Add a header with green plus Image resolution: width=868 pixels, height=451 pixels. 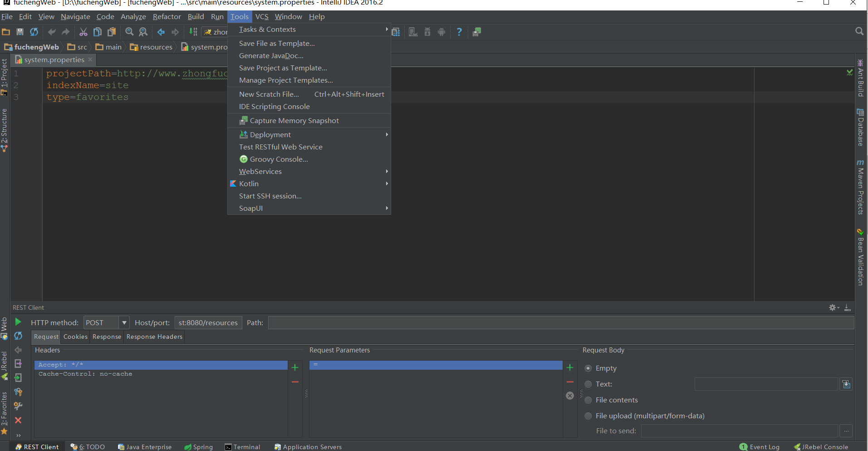coord(295,367)
